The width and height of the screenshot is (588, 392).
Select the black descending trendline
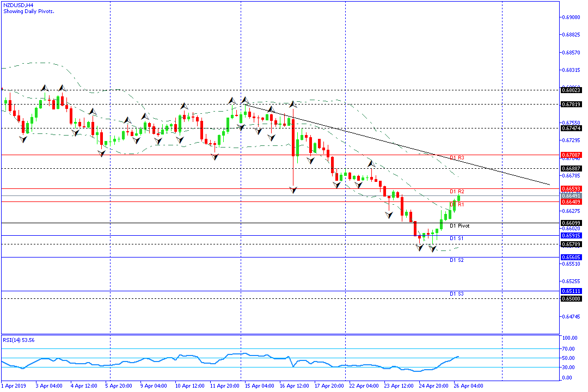(397, 145)
